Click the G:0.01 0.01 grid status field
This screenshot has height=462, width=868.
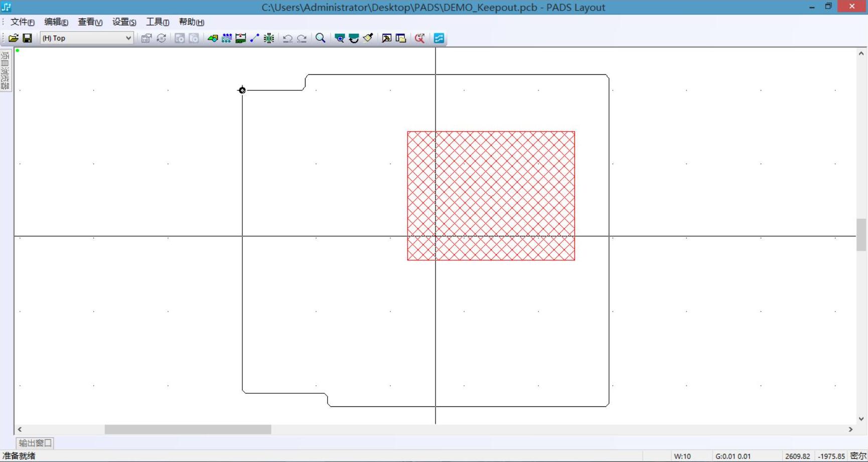pos(734,456)
